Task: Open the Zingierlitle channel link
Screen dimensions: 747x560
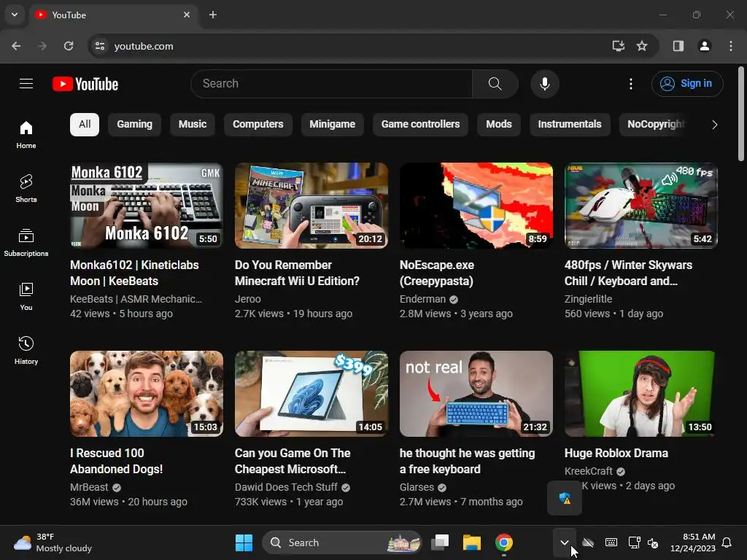Action: (x=589, y=299)
